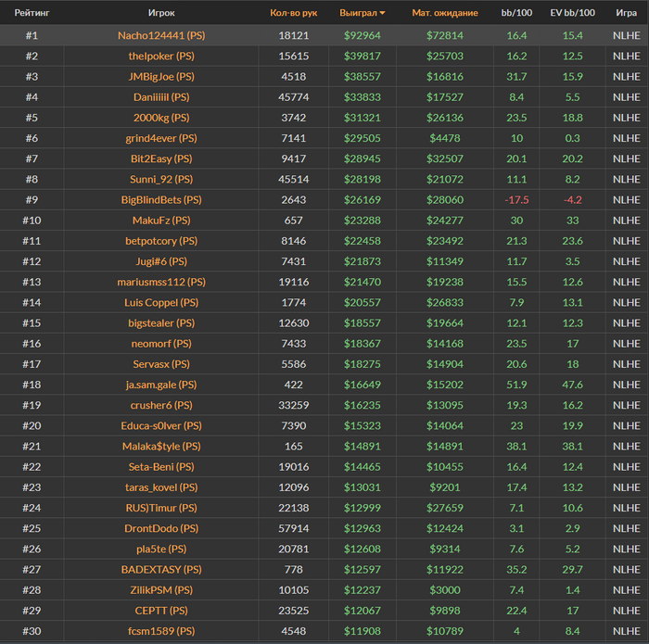Select player BADEXTASY (PS)
This screenshot has width=649, height=644.
click(x=160, y=569)
